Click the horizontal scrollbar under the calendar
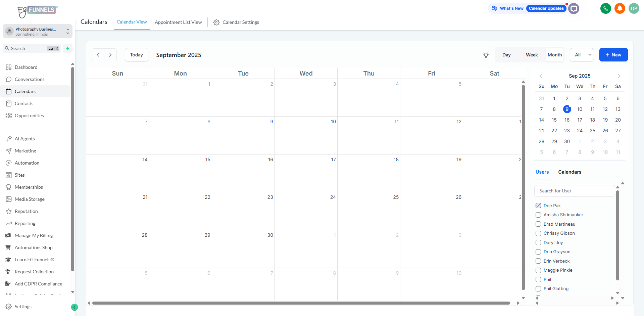 coord(301,303)
